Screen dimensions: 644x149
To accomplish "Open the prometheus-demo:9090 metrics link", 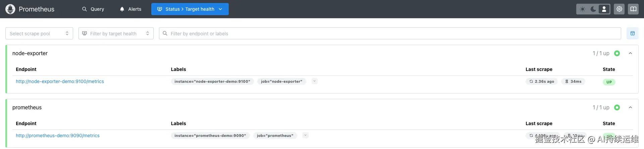I will point(58,136).
